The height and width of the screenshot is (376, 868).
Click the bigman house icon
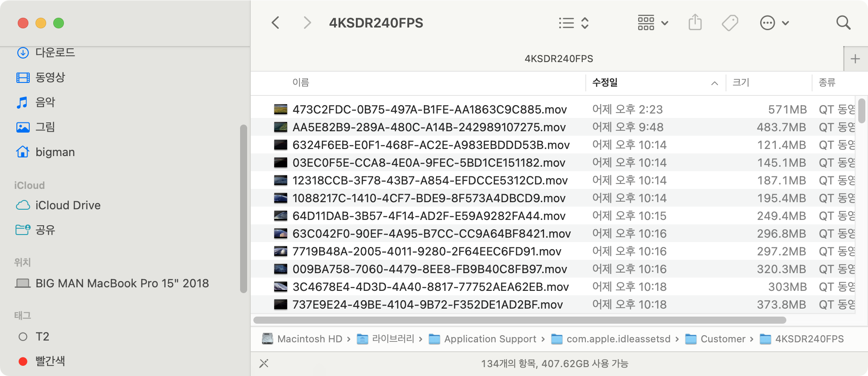point(23,152)
